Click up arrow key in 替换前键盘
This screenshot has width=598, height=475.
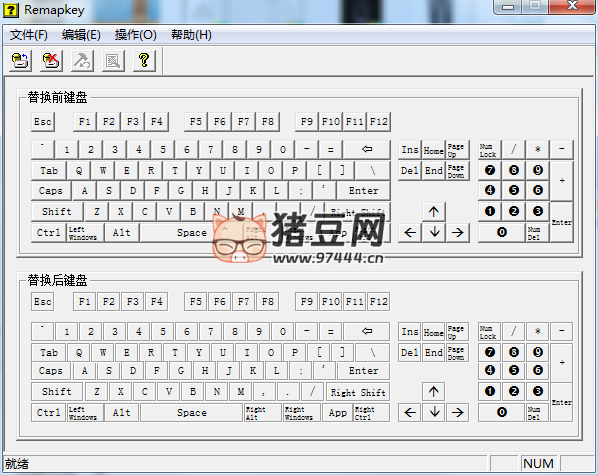(434, 212)
